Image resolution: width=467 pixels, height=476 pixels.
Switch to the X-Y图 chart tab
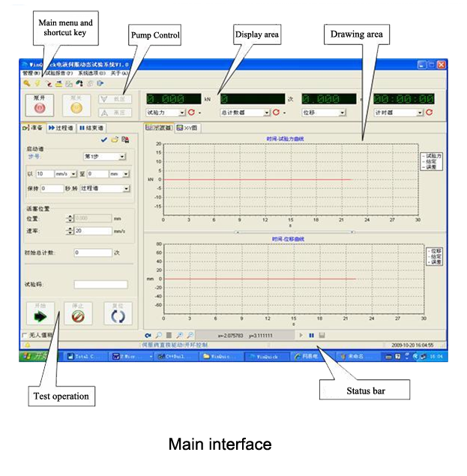click(187, 128)
